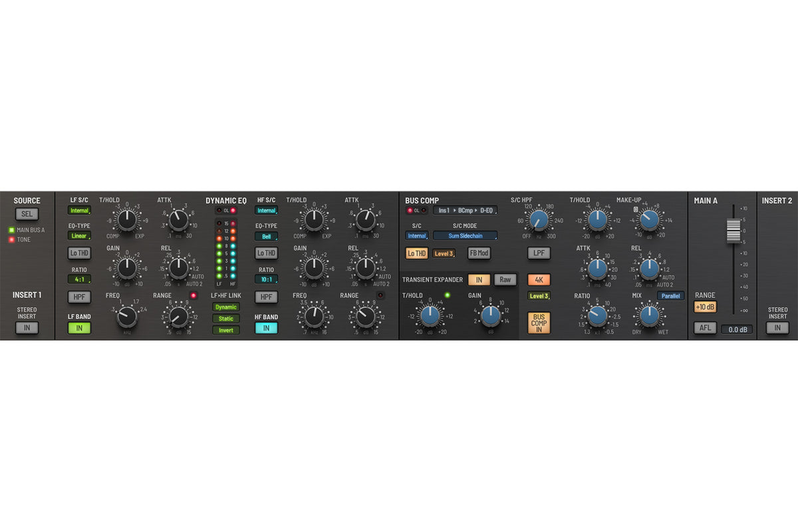Toggle the HF band HPF button
The width and height of the screenshot is (798, 532).
click(x=267, y=297)
